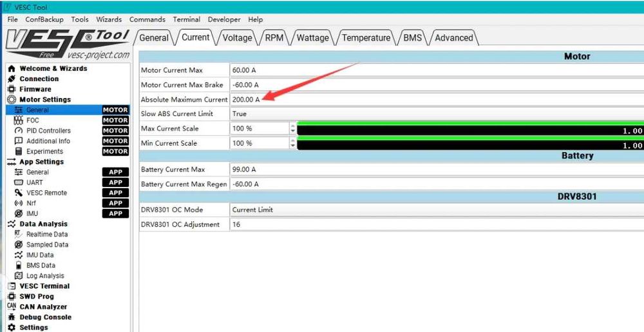Click the Sampled Data icon

19,244
